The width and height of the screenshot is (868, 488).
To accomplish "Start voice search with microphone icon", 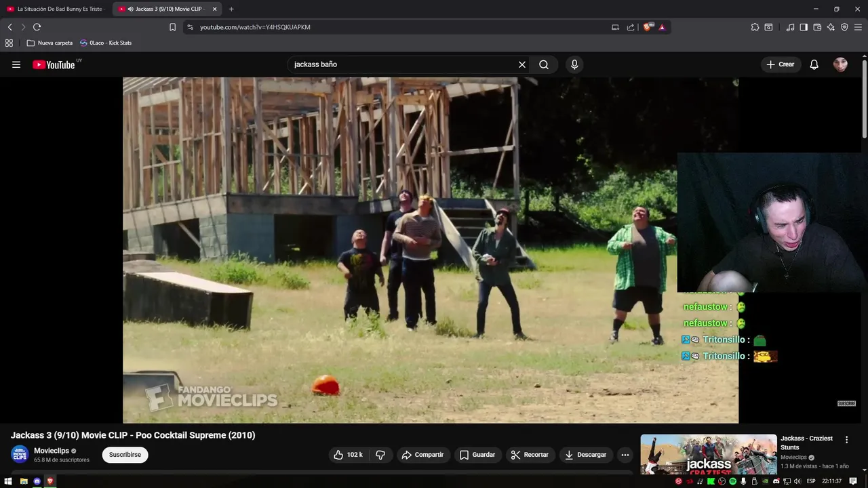I will point(574,64).
